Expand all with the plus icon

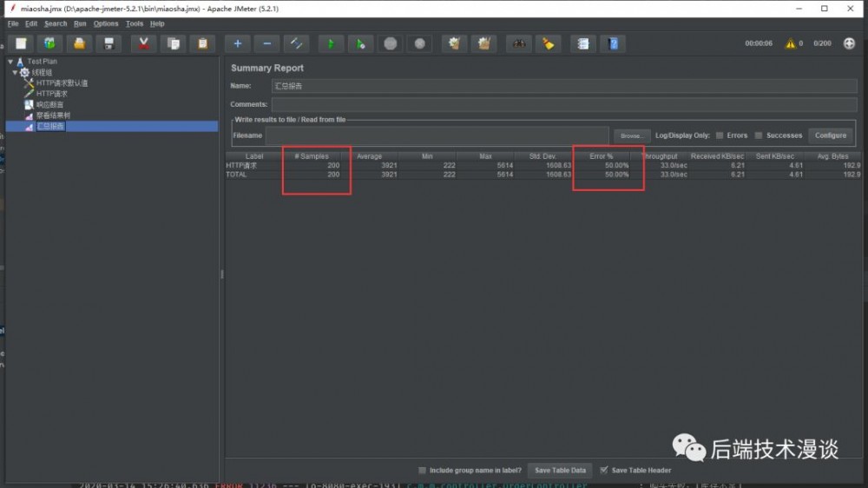coord(238,43)
